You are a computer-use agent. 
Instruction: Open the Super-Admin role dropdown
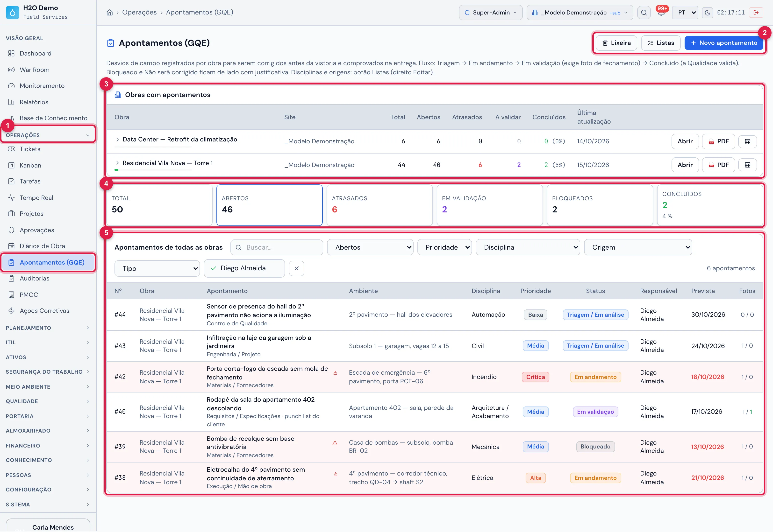tap(490, 13)
